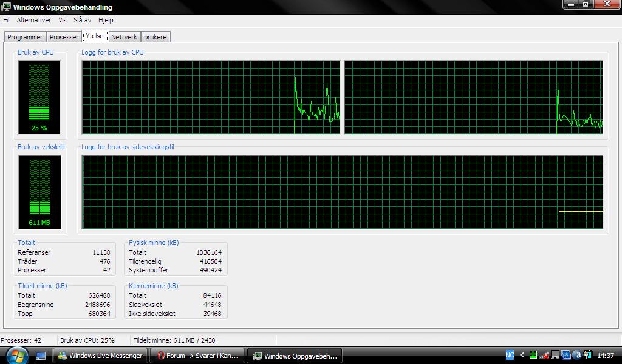Click the NO language indicator in tray
Image resolution: width=622 pixels, height=364 pixels.
click(x=510, y=356)
